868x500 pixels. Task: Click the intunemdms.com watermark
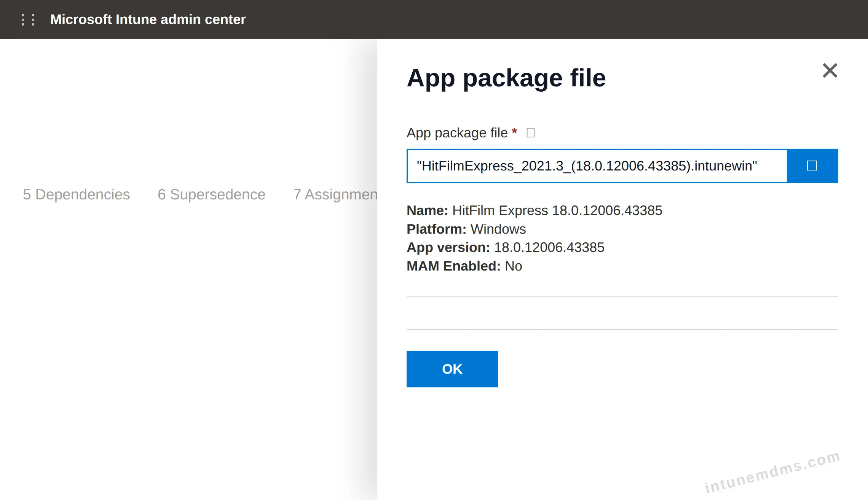pos(772,471)
